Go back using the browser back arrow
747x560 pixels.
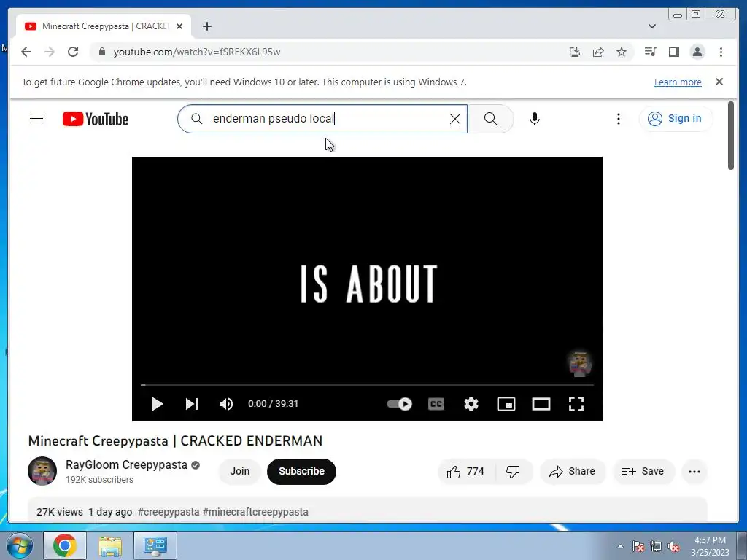26,52
